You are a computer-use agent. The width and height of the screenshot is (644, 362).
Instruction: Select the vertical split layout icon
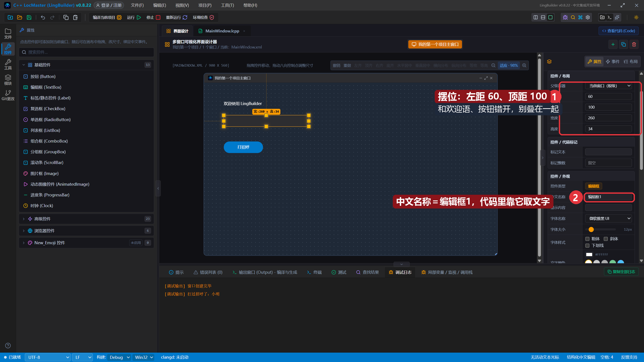(x=536, y=17)
